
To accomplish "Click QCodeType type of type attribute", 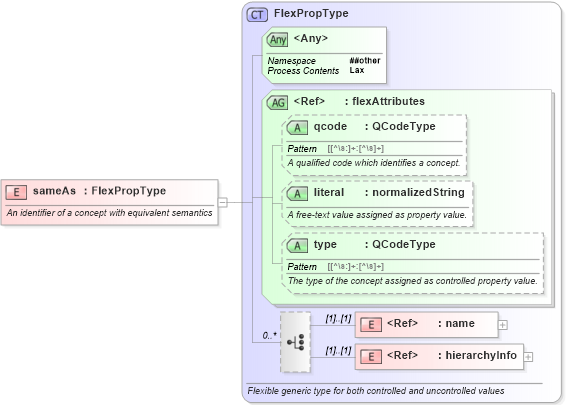I will click(404, 244).
